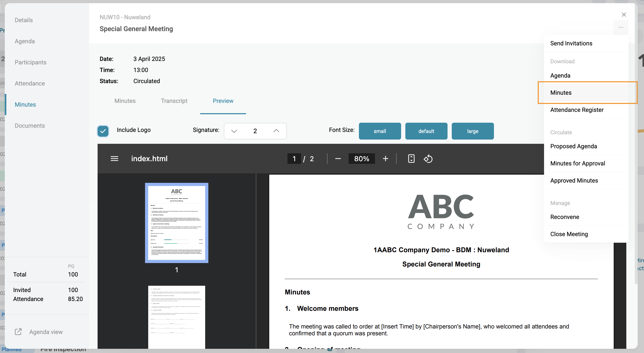
Task: Increase signature count with up chevron
Action: pos(276,131)
